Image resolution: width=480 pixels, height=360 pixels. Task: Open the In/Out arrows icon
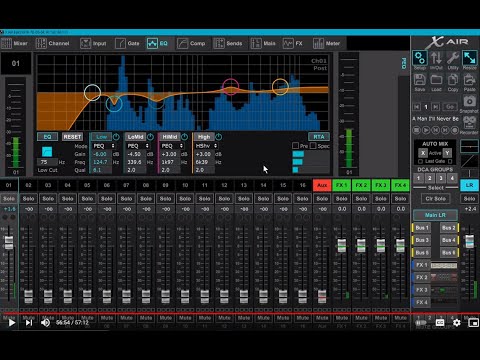[436, 58]
